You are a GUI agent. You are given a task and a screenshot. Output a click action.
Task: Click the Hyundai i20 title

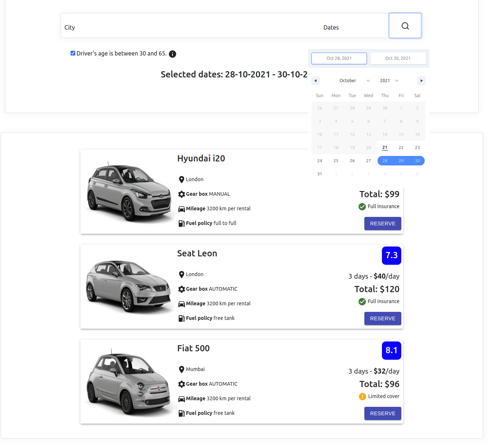coord(201,158)
